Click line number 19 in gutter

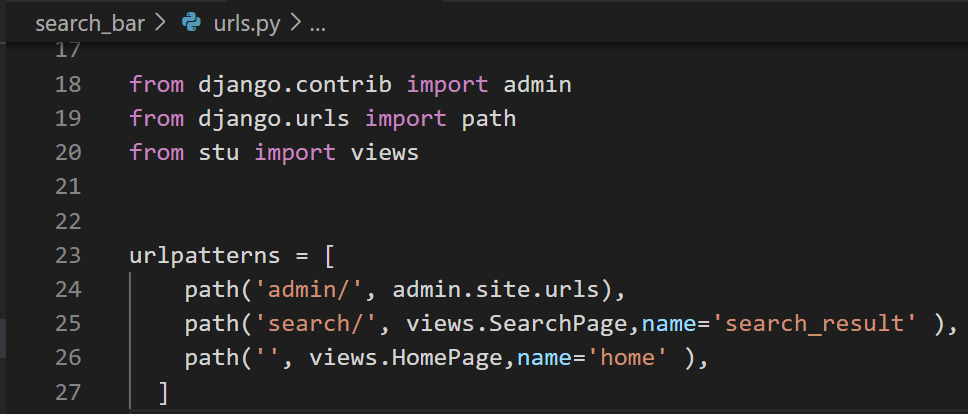pos(68,118)
